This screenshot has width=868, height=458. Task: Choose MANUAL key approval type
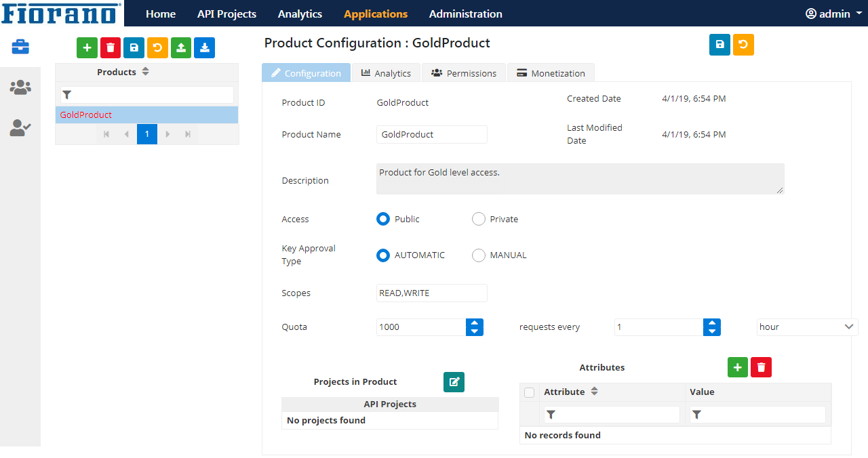pos(479,255)
